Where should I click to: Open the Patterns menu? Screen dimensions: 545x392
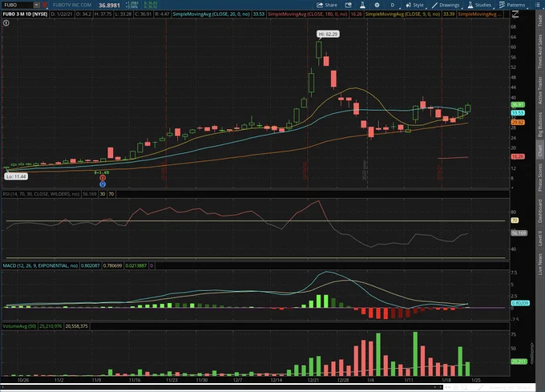click(x=512, y=5)
